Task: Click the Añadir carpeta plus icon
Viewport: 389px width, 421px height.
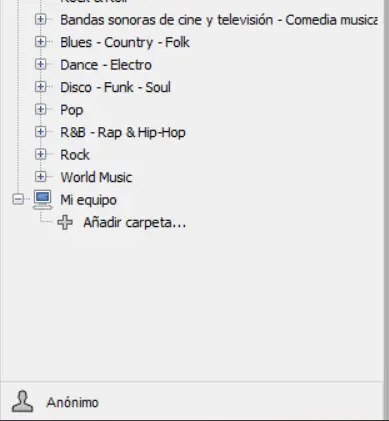Action: tap(65, 222)
